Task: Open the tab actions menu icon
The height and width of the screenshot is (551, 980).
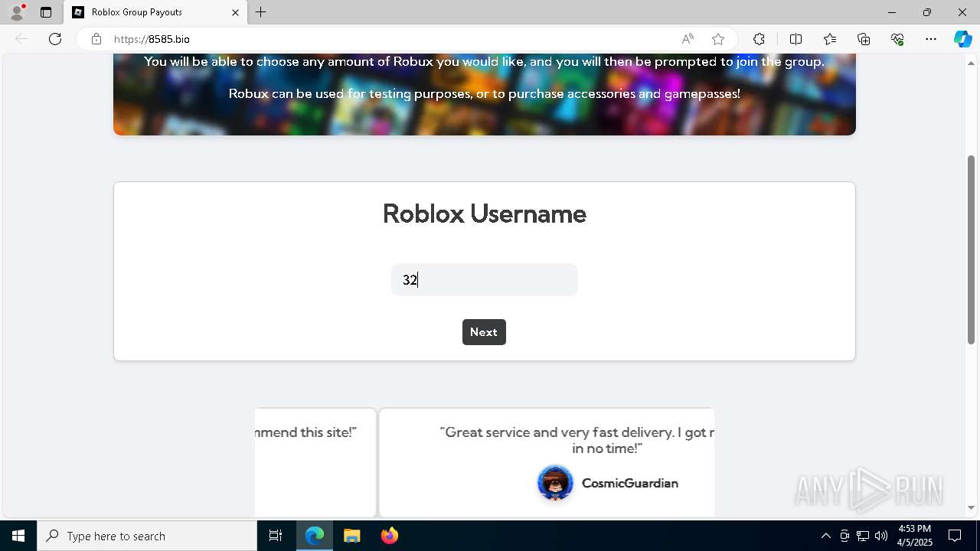Action: coord(46,12)
